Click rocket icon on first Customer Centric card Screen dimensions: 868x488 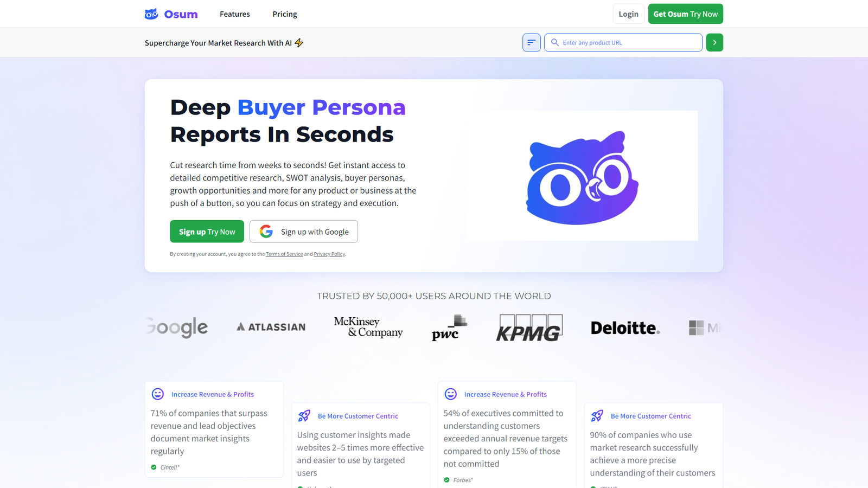304,416
